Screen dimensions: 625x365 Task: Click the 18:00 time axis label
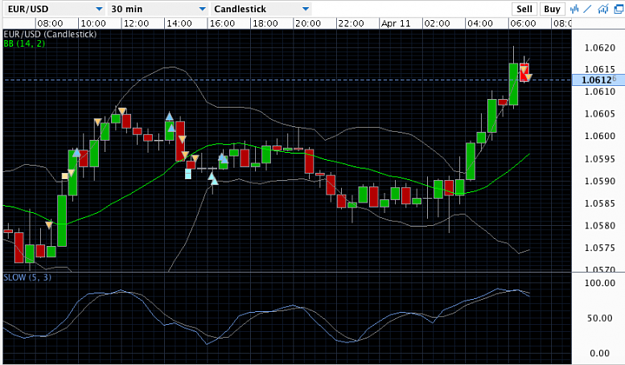pyautogui.click(x=265, y=24)
